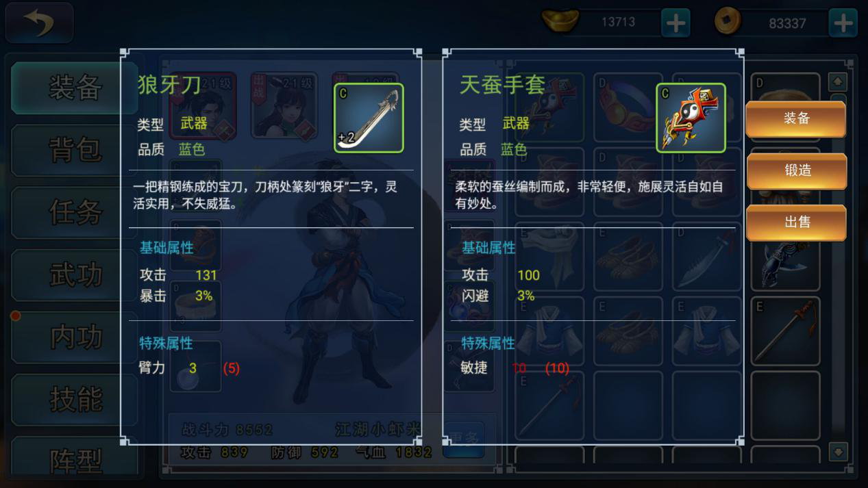Screen dimensions: 868x488
Task: Select the 天蚕手套 glove icon
Action: 691,118
